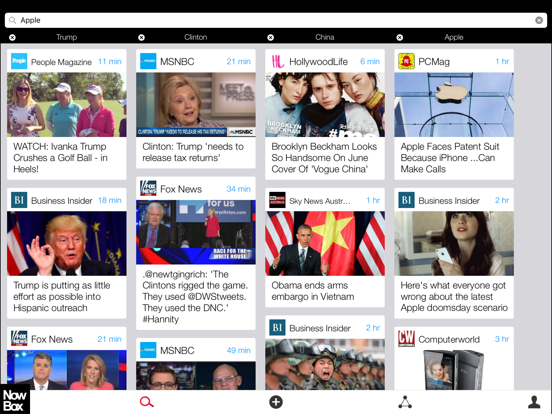Tap the HollywoodLife source logo
The width and height of the screenshot is (552, 414).
pyautogui.click(x=277, y=61)
